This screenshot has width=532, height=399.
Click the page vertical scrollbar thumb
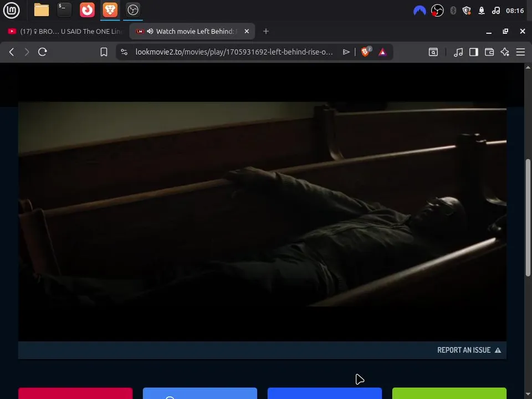point(528,217)
